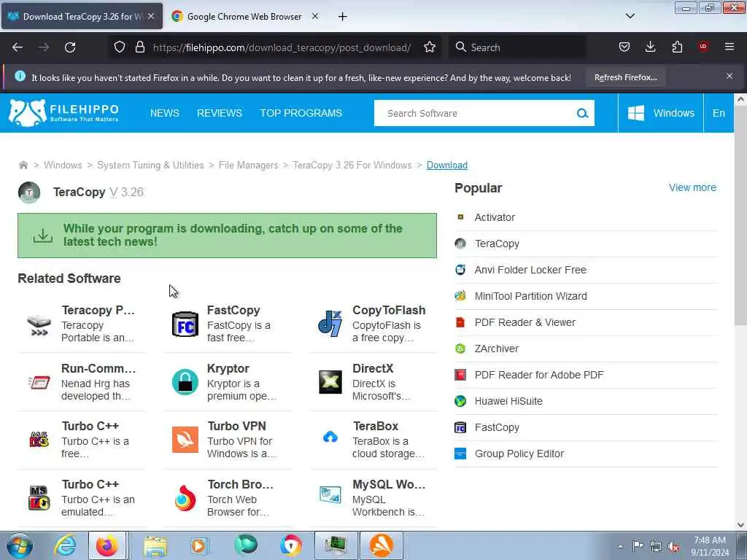Screen dimensions: 747x560
Task: Reload the current page
Action: (x=70, y=47)
